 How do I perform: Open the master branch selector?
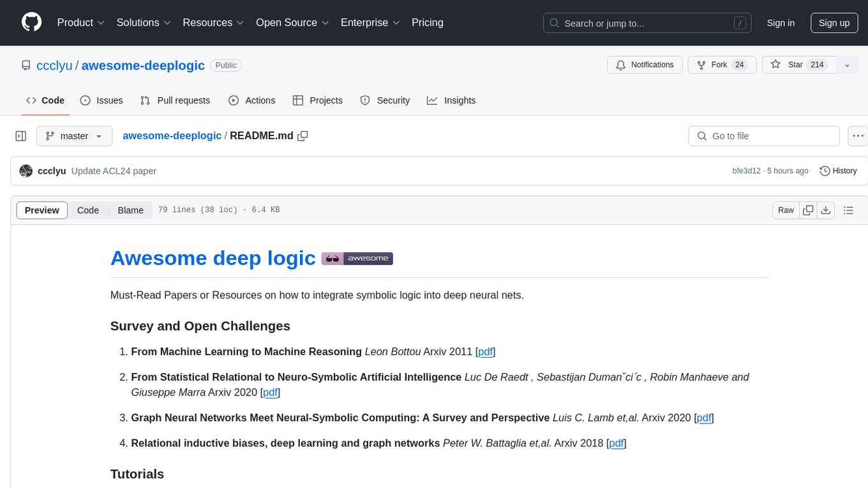74,136
